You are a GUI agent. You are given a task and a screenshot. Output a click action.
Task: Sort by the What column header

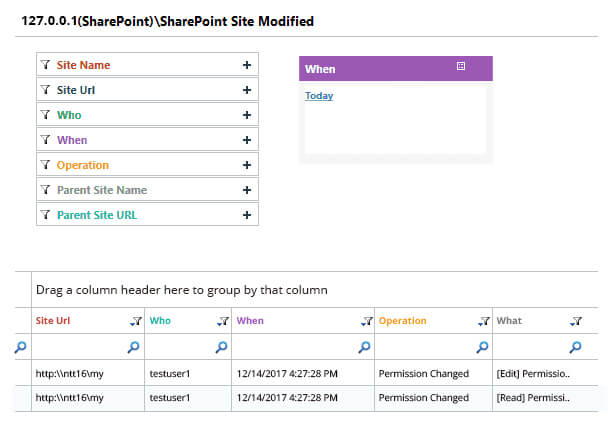coord(509,321)
